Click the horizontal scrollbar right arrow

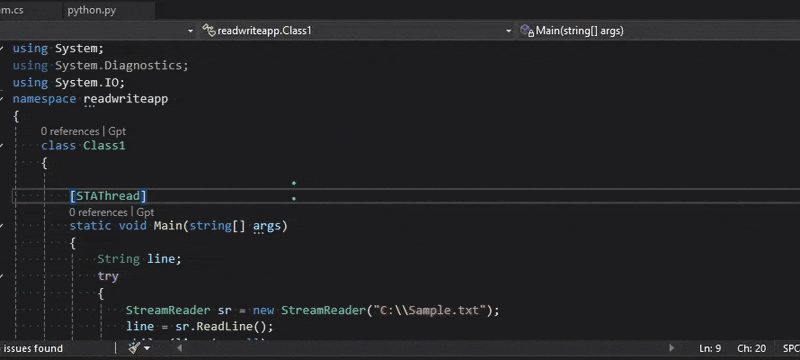[x=671, y=348]
